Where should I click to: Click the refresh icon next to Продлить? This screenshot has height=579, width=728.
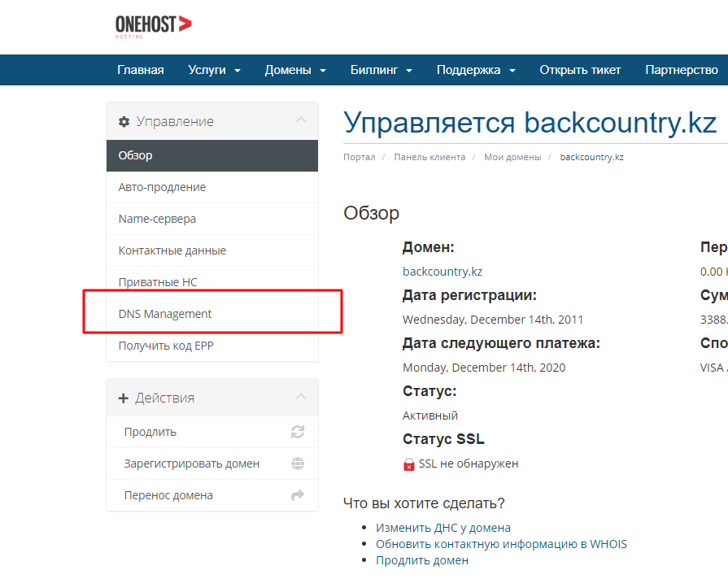pyautogui.click(x=298, y=432)
